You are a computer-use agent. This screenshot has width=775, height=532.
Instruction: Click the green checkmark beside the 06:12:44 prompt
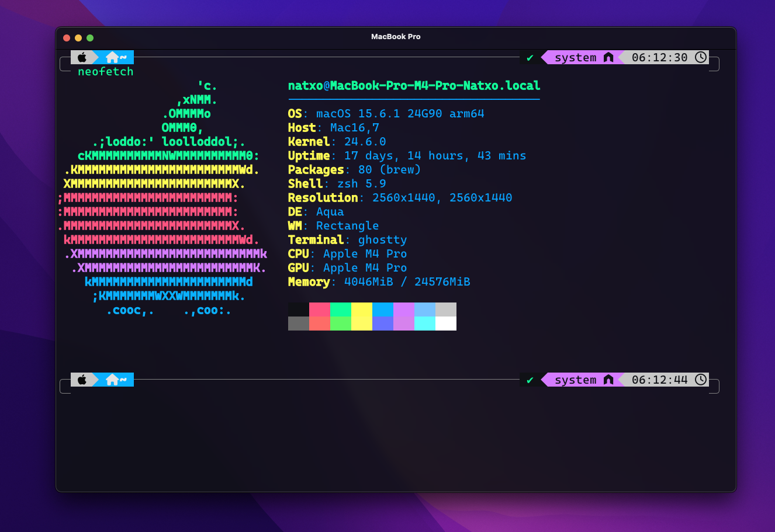[x=530, y=380]
